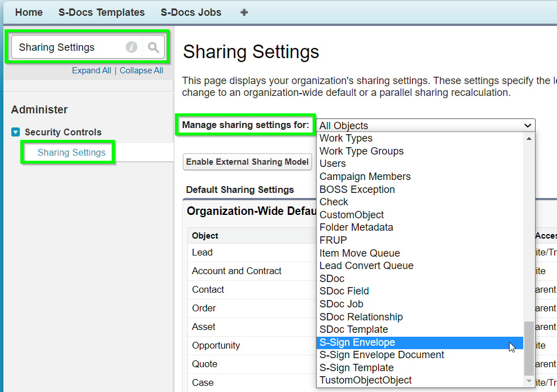Open the Home tab
The width and height of the screenshot is (557, 392).
29,12
